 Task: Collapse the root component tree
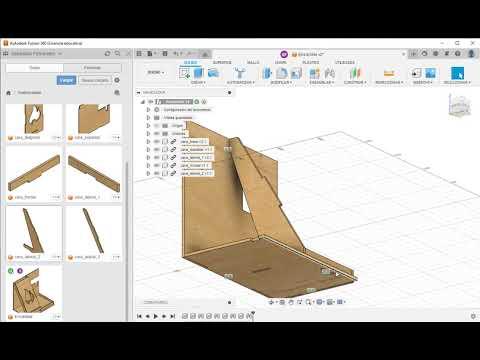pyautogui.click(x=143, y=102)
